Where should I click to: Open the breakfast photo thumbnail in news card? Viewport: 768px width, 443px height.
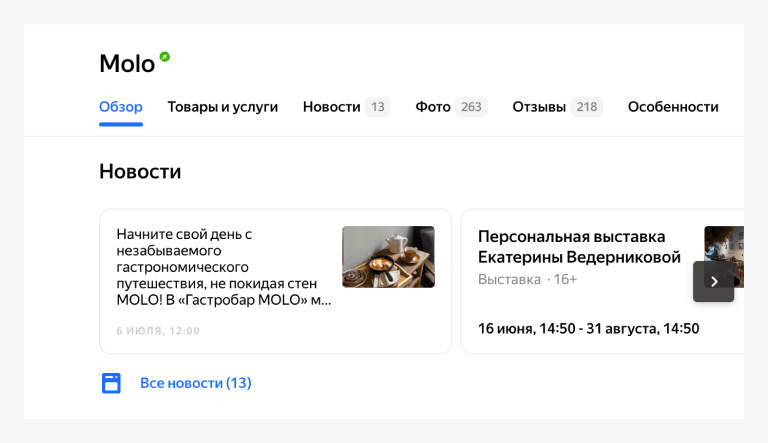pyautogui.click(x=388, y=257)
